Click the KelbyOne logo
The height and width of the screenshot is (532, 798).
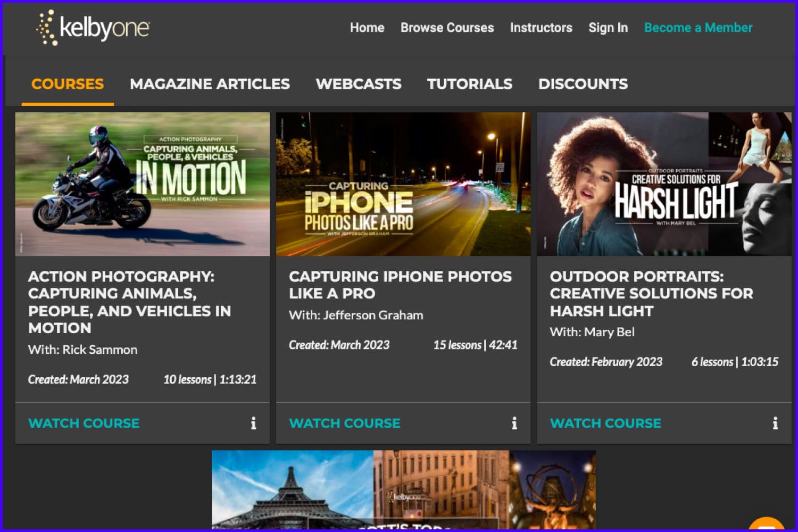(93, 28)
